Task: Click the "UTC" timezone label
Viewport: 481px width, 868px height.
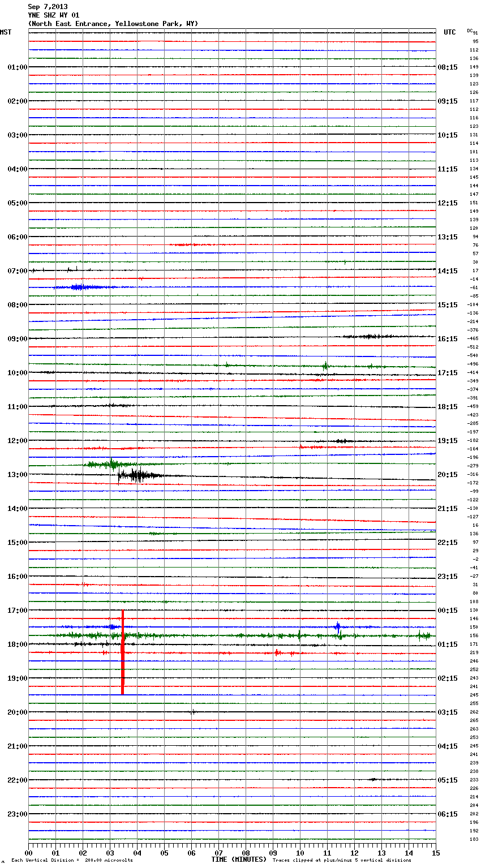Action: (x=450, y=32)
